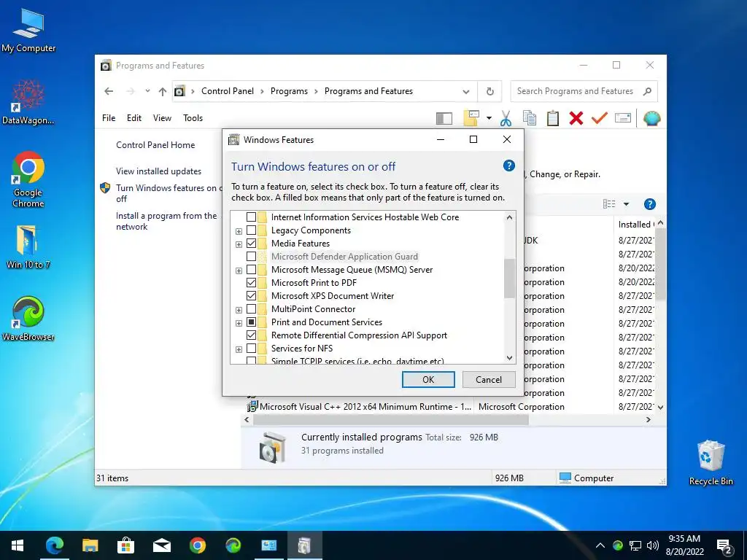Uncheck Microsoft Print to PDF checkbox
This screenshot has width=747, height=560.
[251, 283]
